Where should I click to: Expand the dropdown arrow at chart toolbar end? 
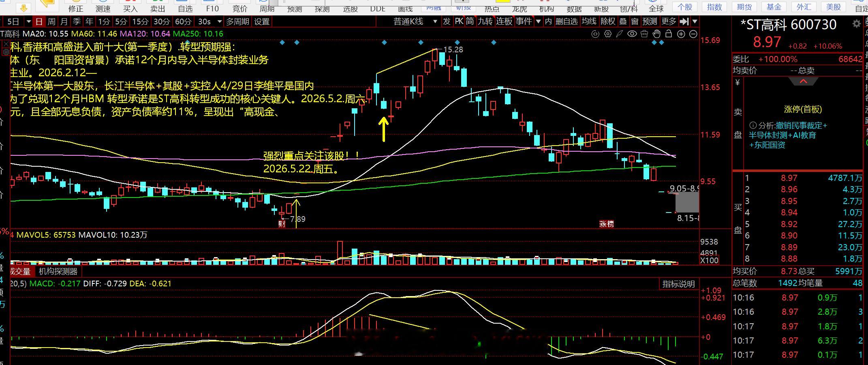coord(695,21)
